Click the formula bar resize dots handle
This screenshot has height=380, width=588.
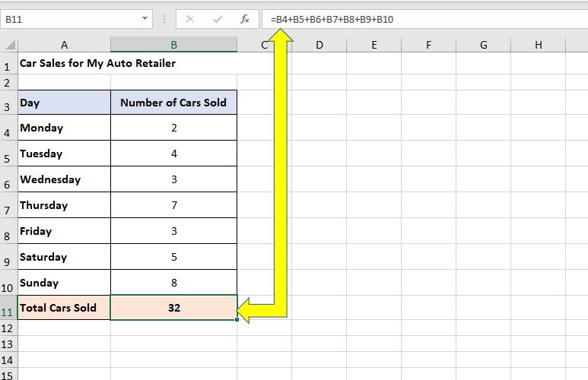click(164, 19)
